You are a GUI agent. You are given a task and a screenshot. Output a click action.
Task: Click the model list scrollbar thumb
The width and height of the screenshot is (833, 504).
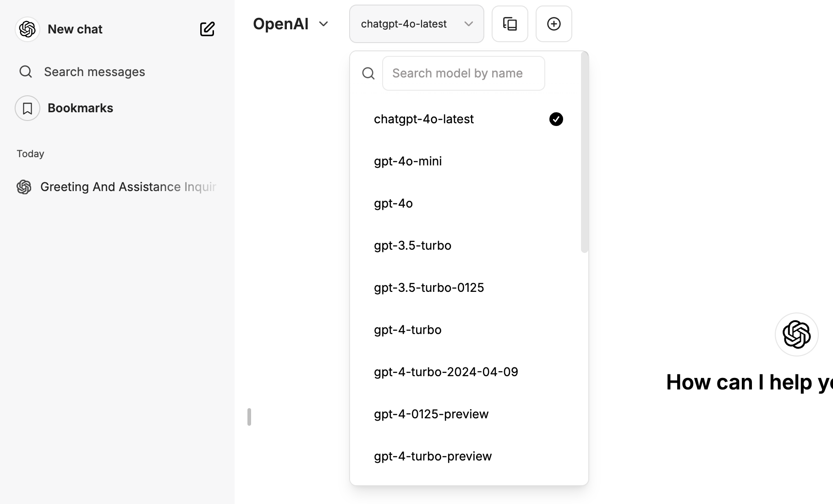click(x=584, y=152)
